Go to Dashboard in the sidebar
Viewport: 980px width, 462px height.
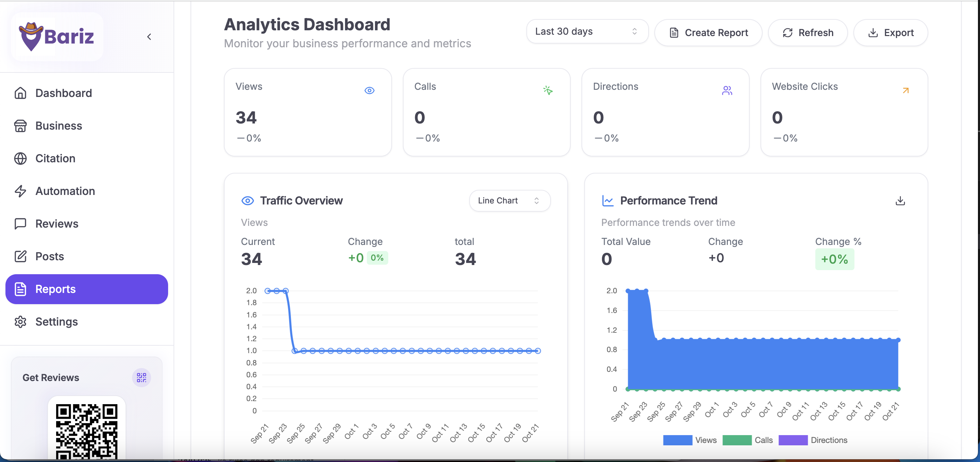click(x=64, y=93)
